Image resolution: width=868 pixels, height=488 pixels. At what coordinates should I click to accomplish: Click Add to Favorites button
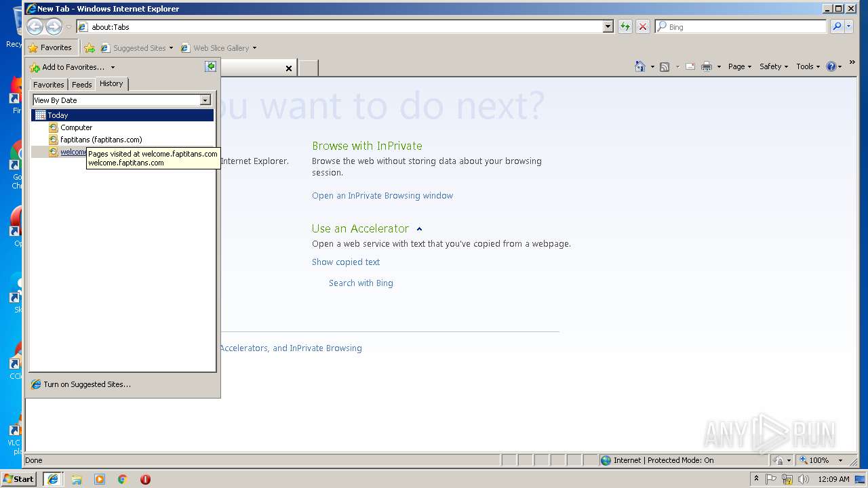[67, 67]
